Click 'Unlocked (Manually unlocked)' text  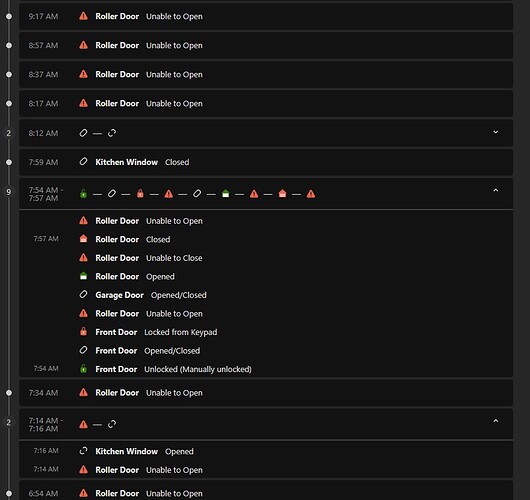point(198,369)
